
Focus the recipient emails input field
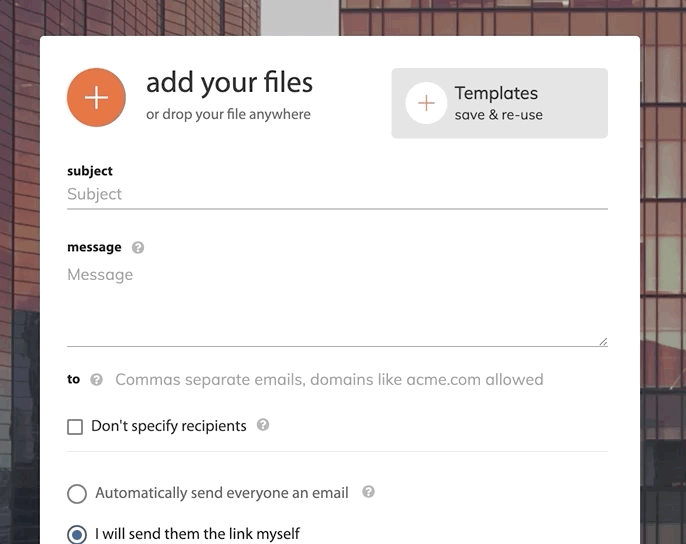pos(361,379)
